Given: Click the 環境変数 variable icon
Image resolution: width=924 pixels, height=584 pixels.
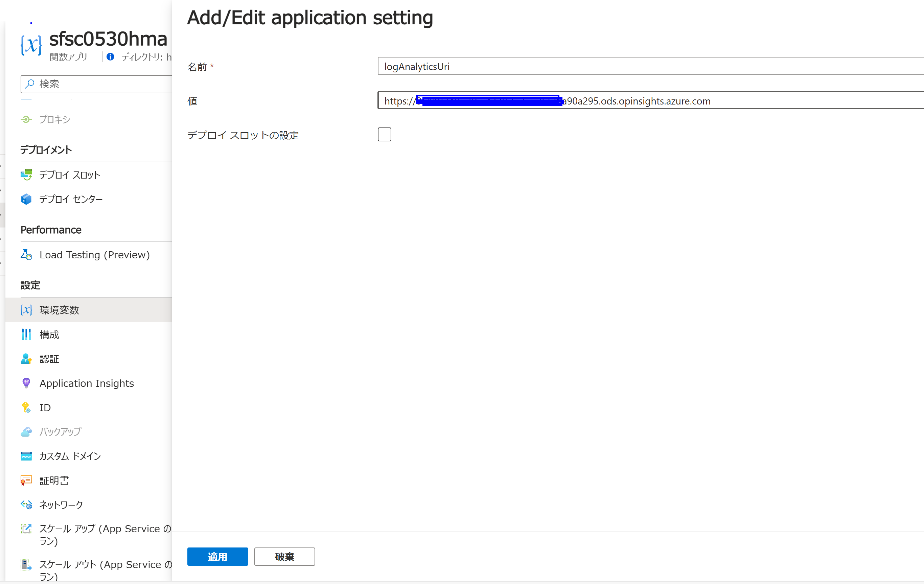Looking at the screenshot, I should point(26,310).
